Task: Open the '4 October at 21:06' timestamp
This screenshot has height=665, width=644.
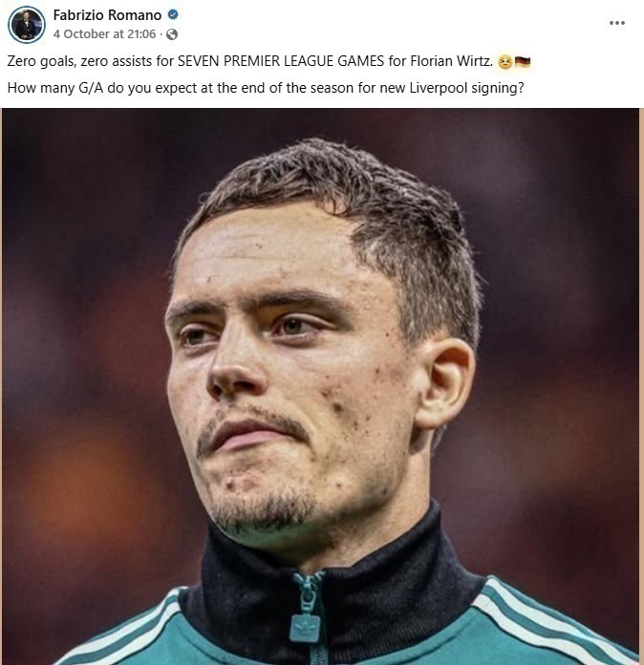Action: click(104, 34)
